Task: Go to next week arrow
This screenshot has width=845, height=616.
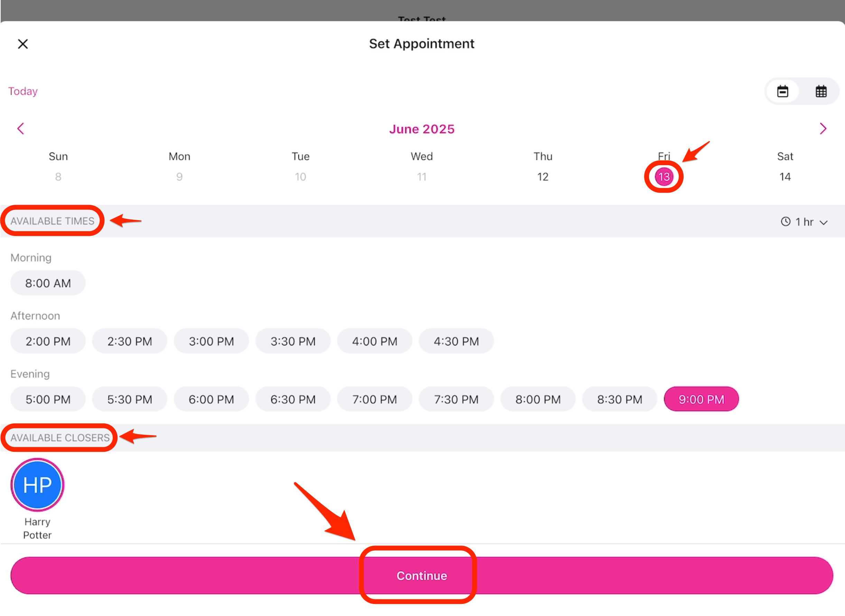Action: [x=823, y=129]
